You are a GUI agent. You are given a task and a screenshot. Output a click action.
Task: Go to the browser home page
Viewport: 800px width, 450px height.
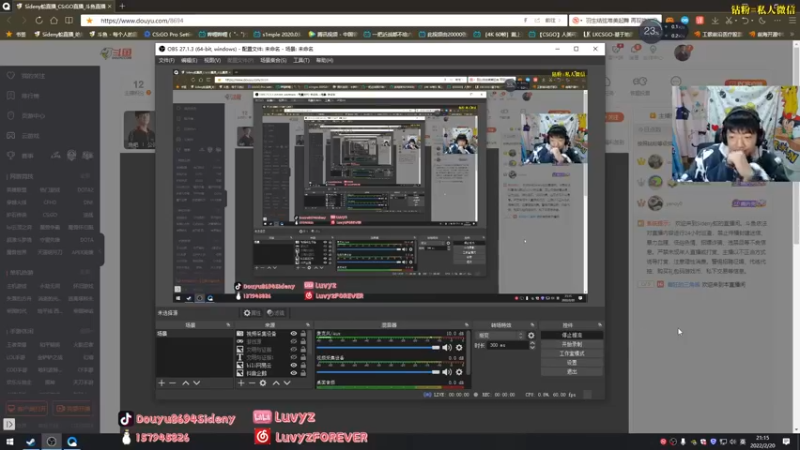(54, 20)
